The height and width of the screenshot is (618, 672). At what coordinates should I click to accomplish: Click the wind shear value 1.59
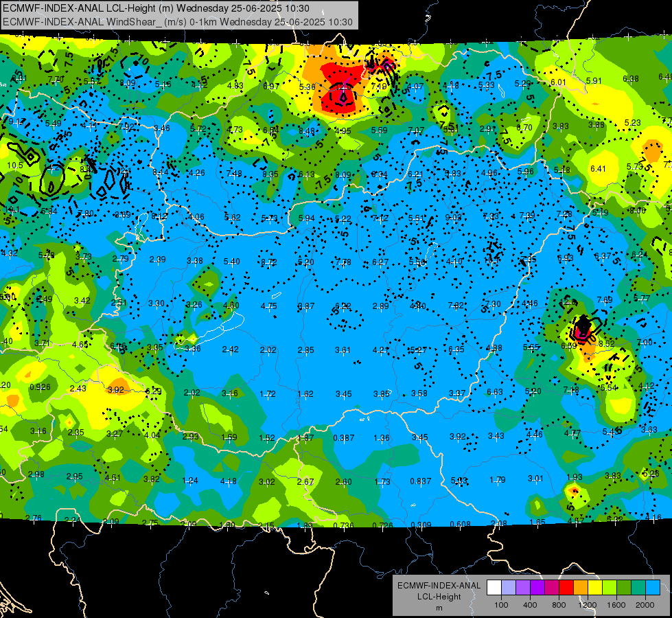pos(229,437)
